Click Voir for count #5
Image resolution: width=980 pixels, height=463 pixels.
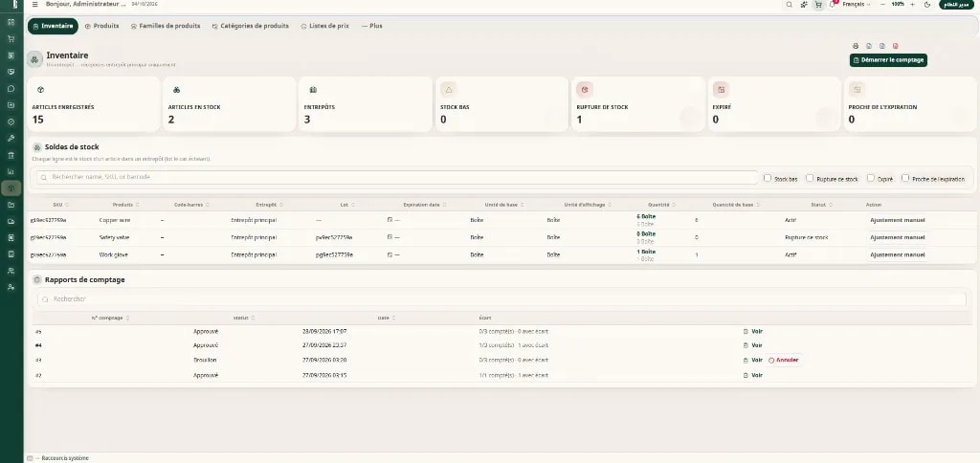point(752,331)
